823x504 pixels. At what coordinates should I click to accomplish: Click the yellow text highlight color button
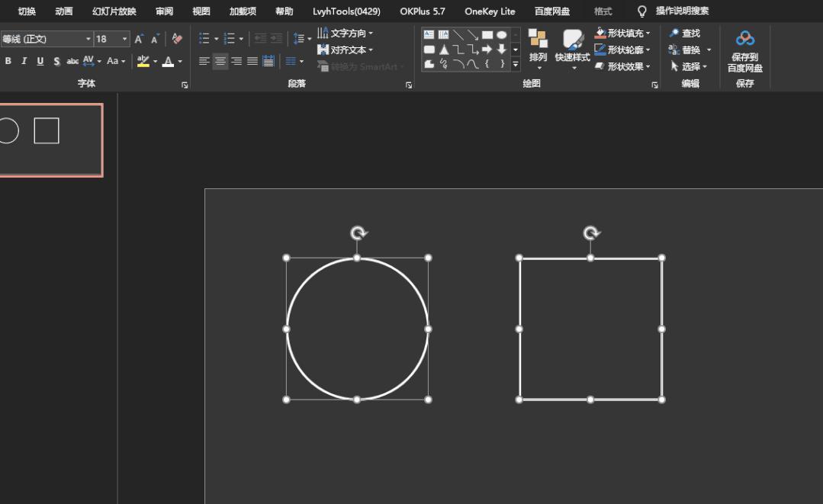[x=143, y=62]
